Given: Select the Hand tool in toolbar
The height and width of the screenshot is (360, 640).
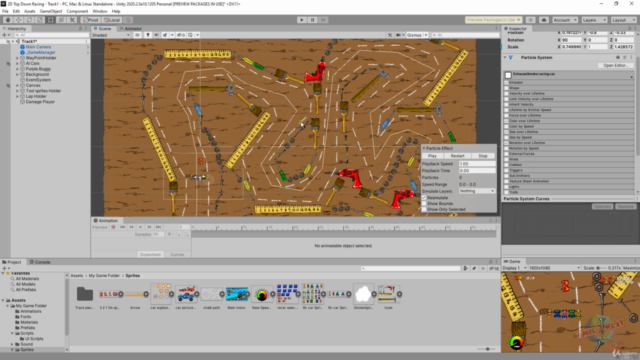Looking at the screenshot, I should point(8,20).
